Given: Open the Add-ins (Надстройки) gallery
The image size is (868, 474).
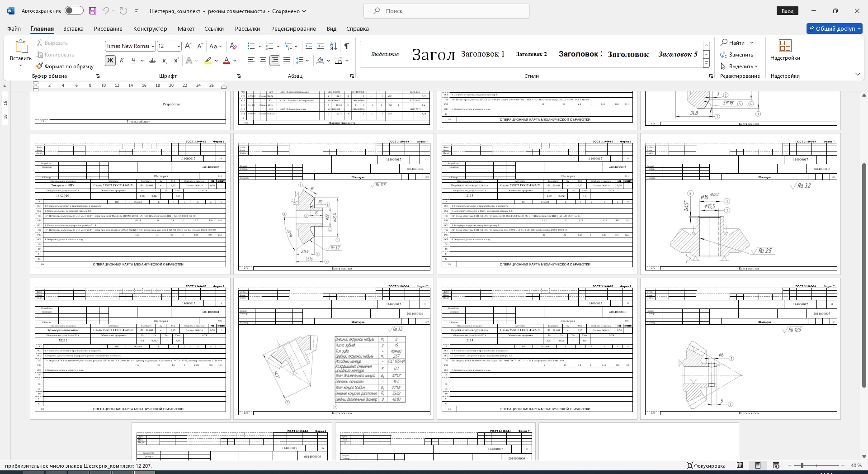Looking at the screenshot, I should 785,50.
